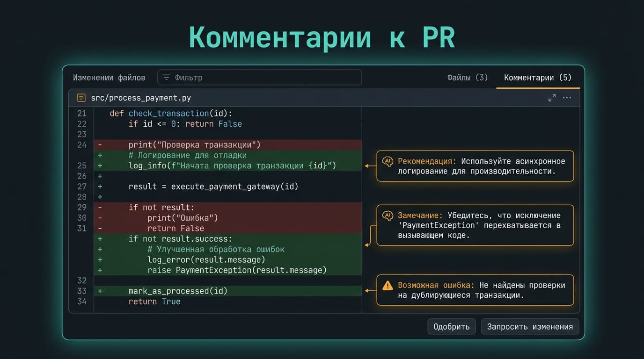The height and width of the screenshot is (359, 644).
Task: Open the Возможная ошибка comment about дублирующиеся транзакции
Action: pos(475,290)
